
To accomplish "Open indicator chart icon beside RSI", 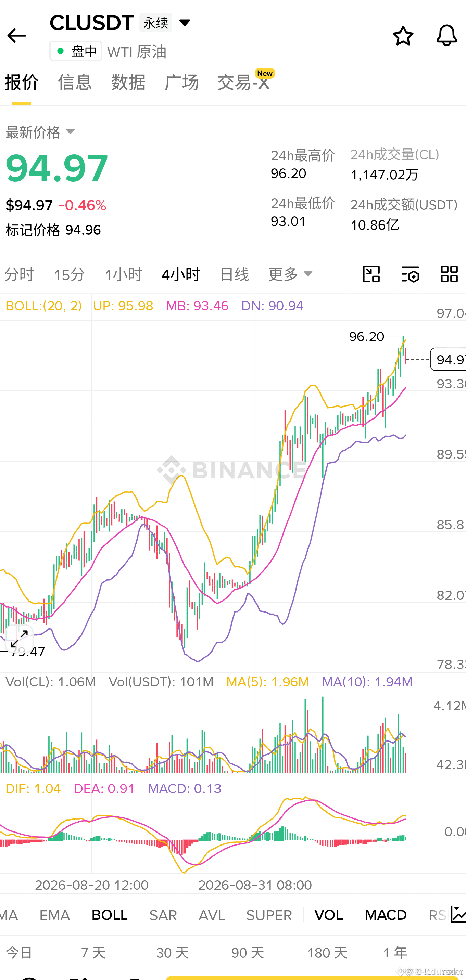I will (x=458, y=914).
